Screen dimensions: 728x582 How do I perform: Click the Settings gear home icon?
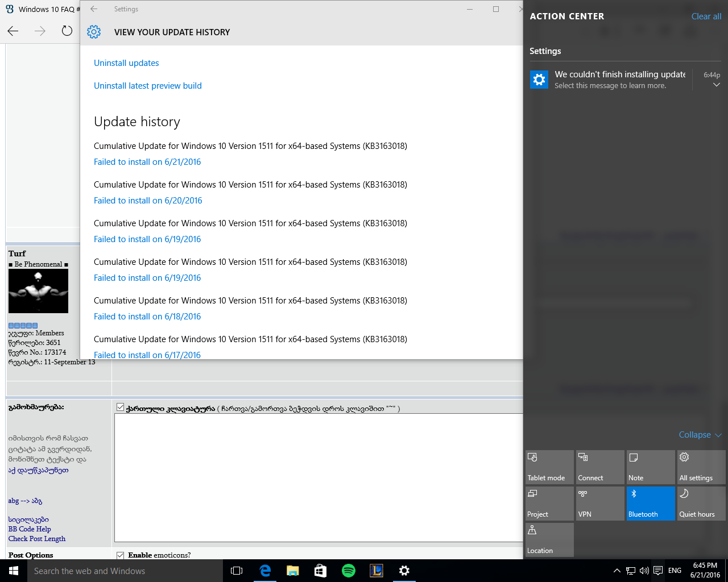point(94,32)
